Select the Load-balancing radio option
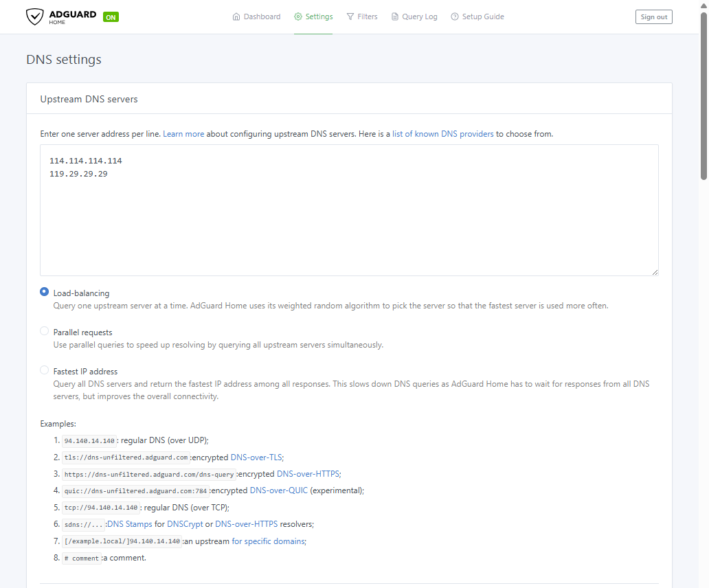The width and height of the screenshot is (709, 588). 45,292
